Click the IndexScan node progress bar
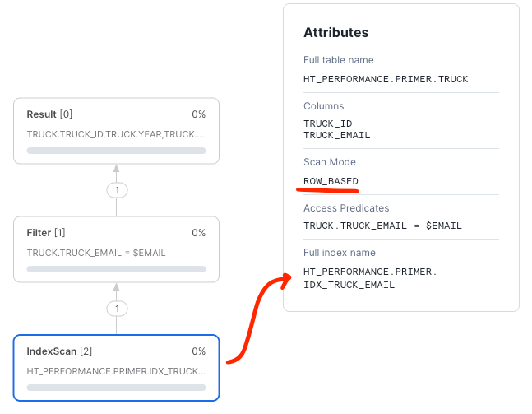Image resolution: width=532 pixels, height=414 pixels. pos(116,387)
